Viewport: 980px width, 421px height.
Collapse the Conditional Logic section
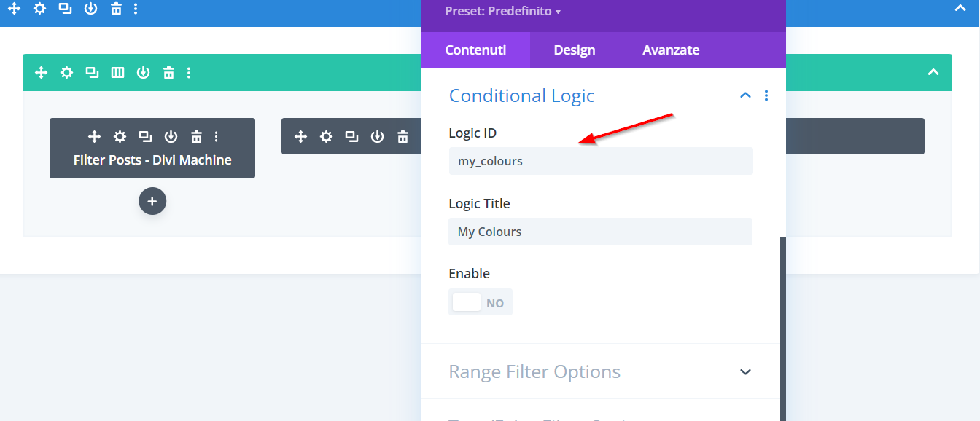745,95
